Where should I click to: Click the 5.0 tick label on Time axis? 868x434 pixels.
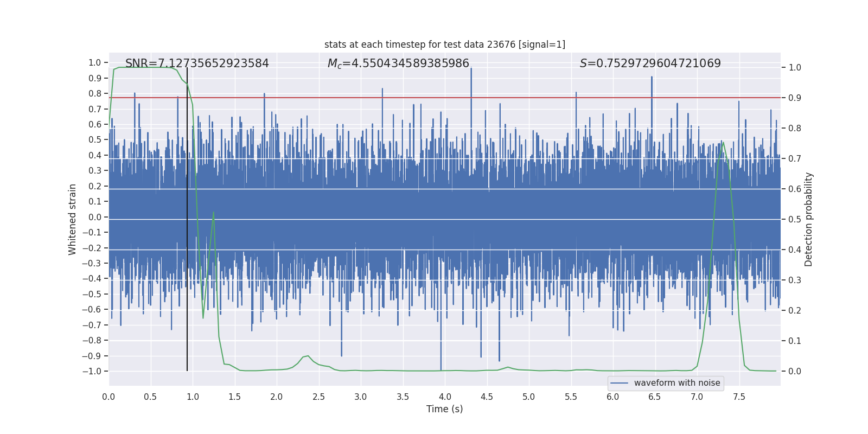pyautogui.click(x=529, y=397)
